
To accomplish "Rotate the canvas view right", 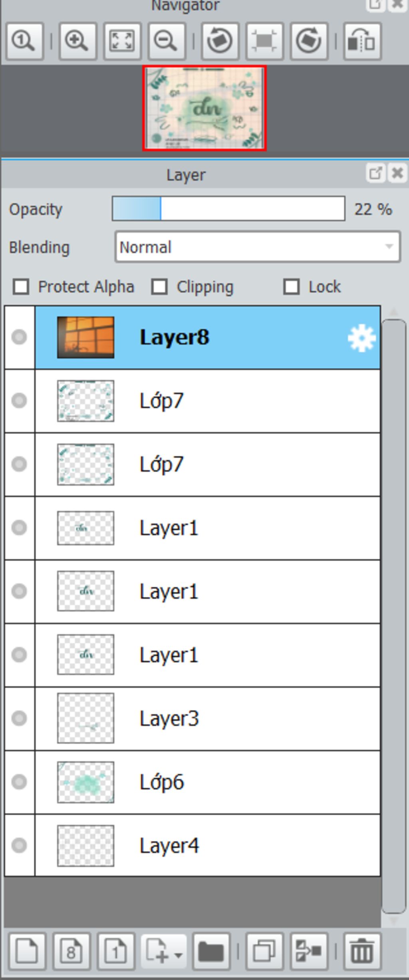I will click(x=309, y=41).
